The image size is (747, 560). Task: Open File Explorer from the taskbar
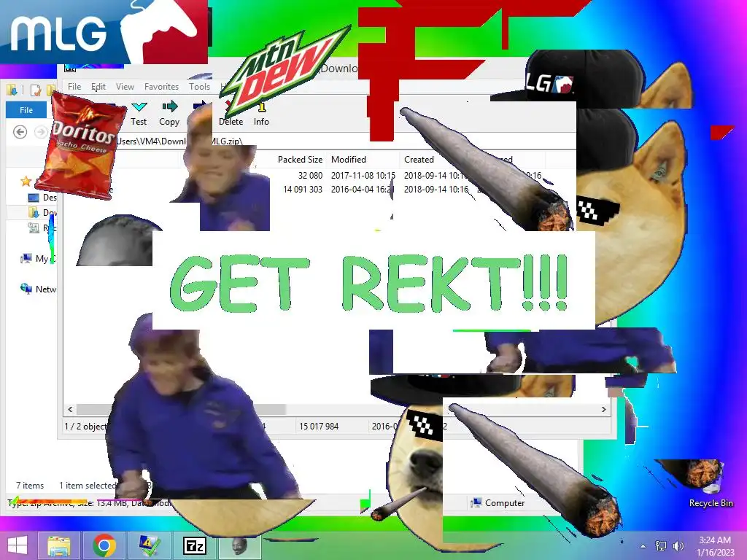click(x=59, y=545)
